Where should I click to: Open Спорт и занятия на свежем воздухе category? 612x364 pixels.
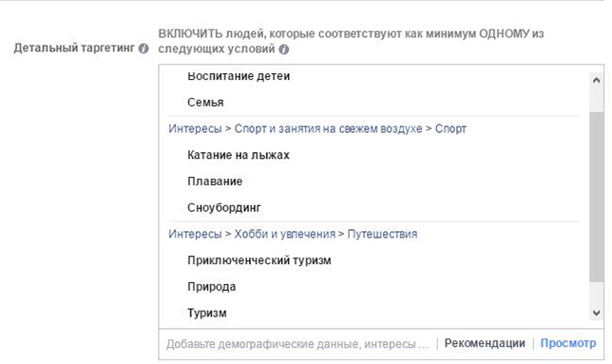click(328, 128)
